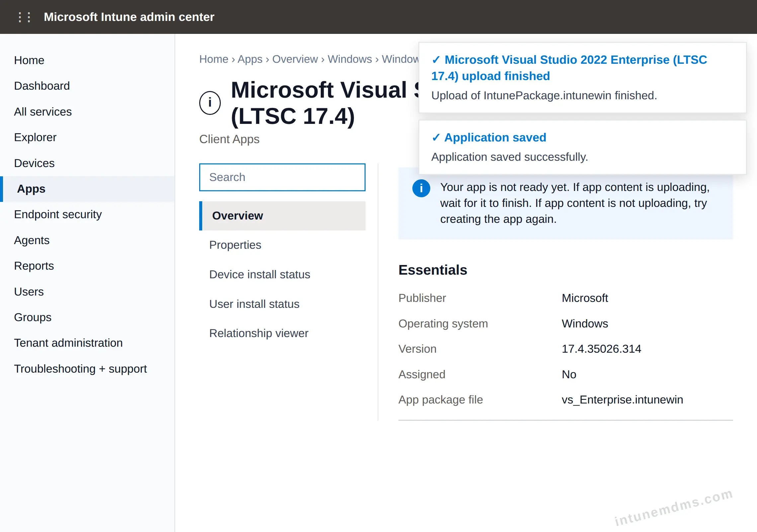The width and height of the screenshot is (757, 532).
Task: Open the app launcher grid icon
Action: coord(25,17)
